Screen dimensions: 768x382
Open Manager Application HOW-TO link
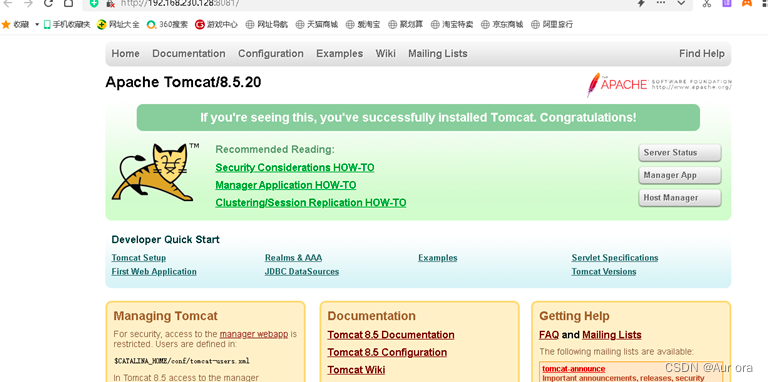[286, 185]
